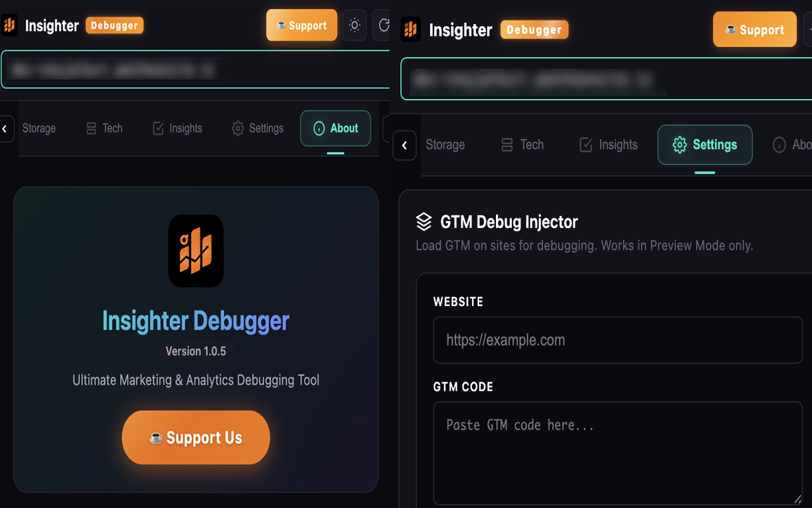Click Insighter logo icon in right panel header
This screenshot has height=508, width=812.
coord(410,29)
